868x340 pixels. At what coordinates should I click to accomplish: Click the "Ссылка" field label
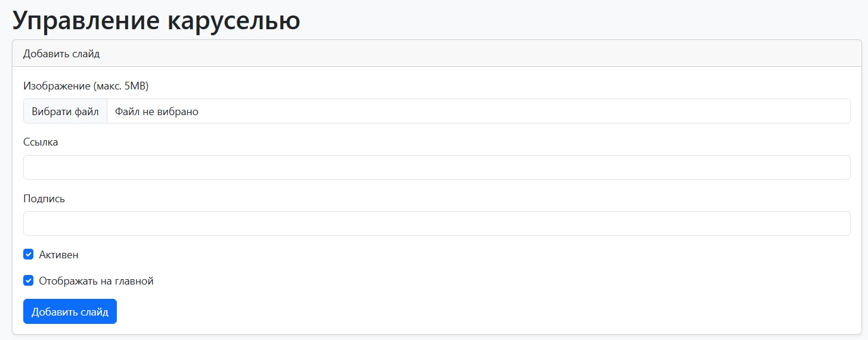tap(41, 142)
